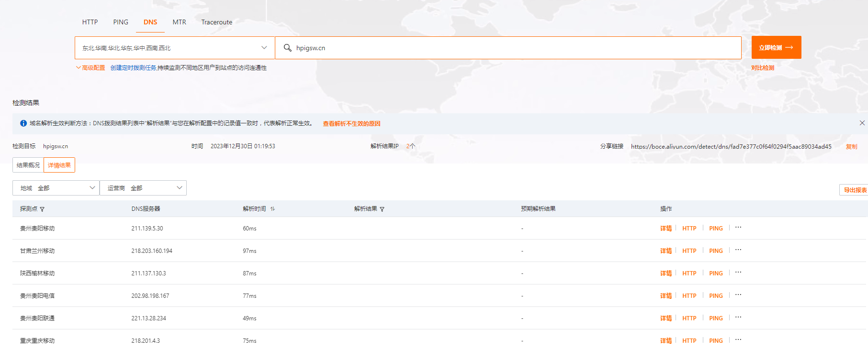The height and width of the screenshot is (349, 868).
Task: Click the search magnifier icon
Action: pyautogui.click(x=288, y=48)
